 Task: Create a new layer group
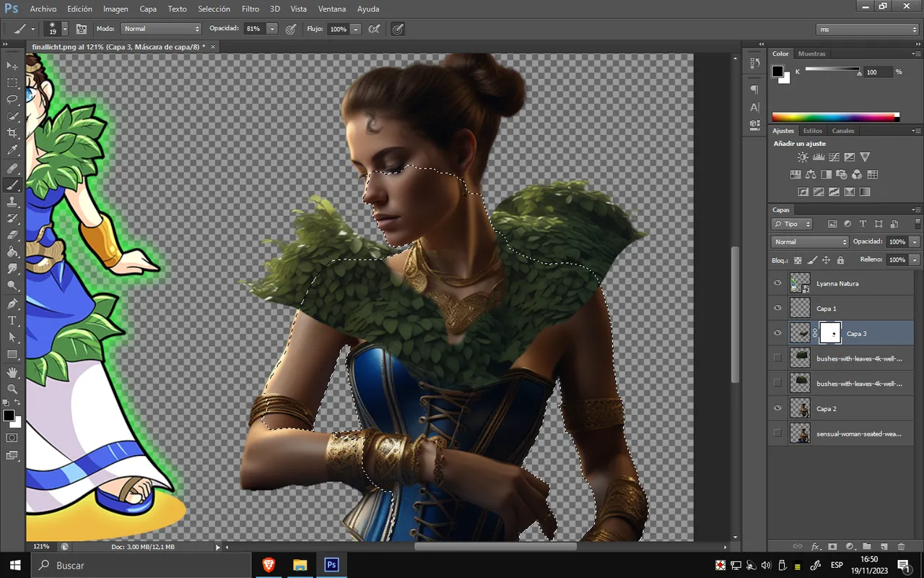tap(867, 547)
